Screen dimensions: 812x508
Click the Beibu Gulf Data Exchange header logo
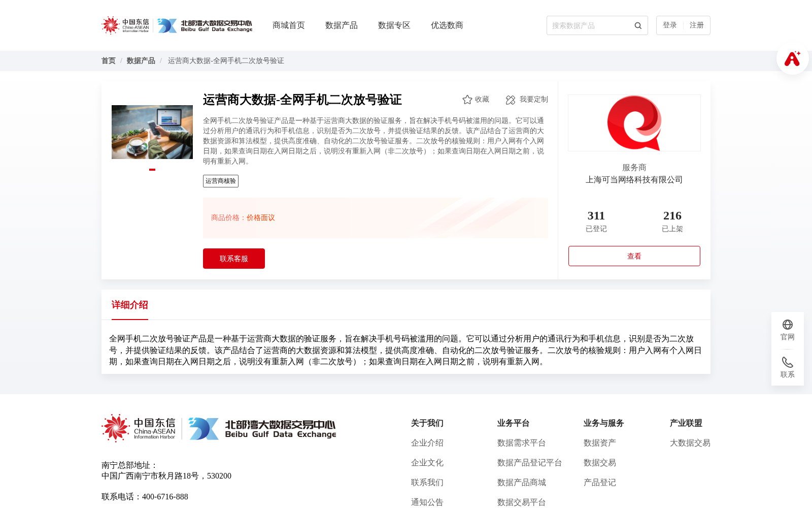tap(205, 25)
